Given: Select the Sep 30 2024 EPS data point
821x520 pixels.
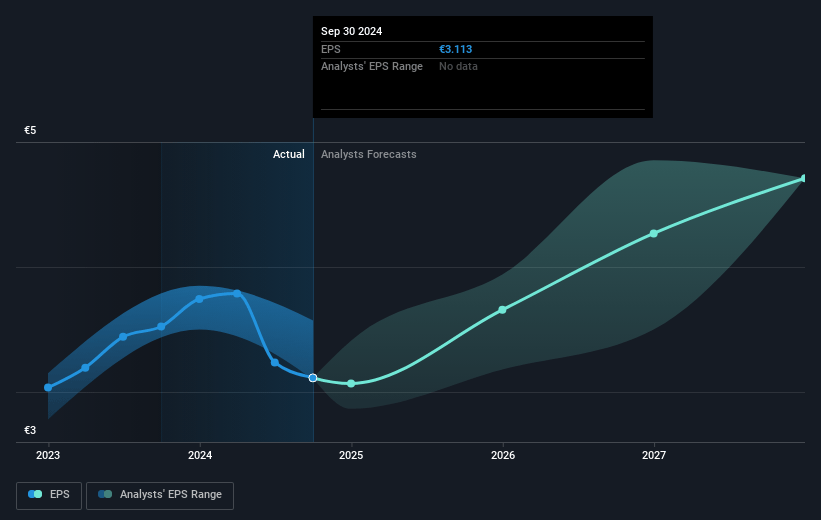Looking at the screenshot, I should pos(313,378).
